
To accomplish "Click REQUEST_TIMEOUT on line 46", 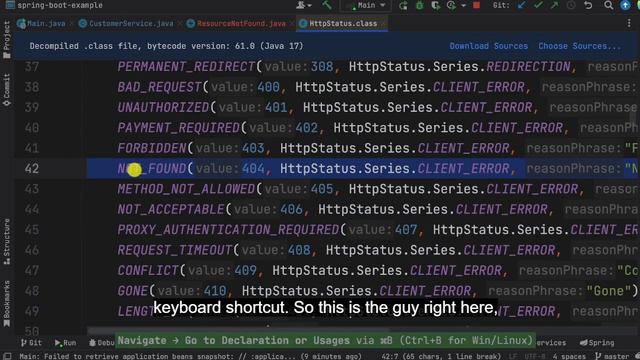I will [x=175, y=250].
